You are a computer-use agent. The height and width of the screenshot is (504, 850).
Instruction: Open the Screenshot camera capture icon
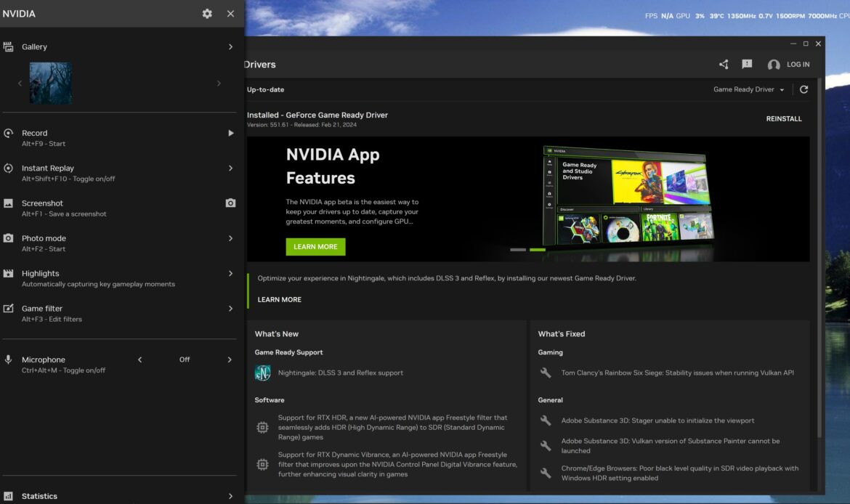(230, 203)
